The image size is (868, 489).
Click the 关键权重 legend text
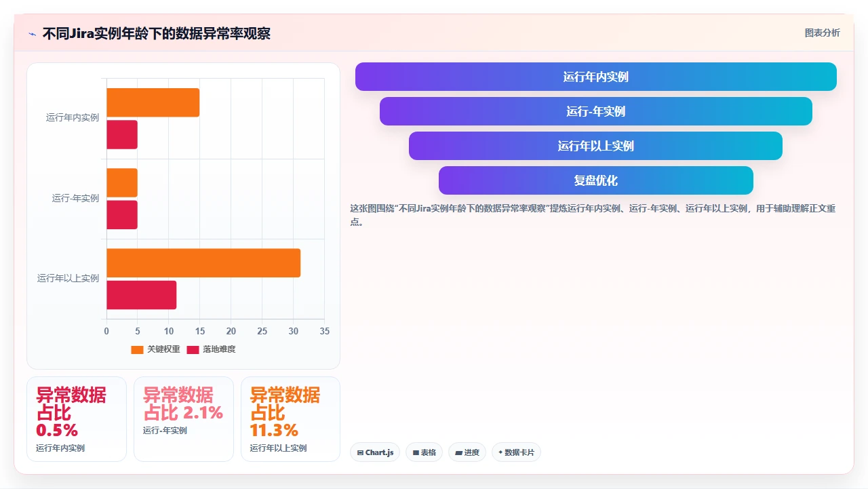coord(163,349)
